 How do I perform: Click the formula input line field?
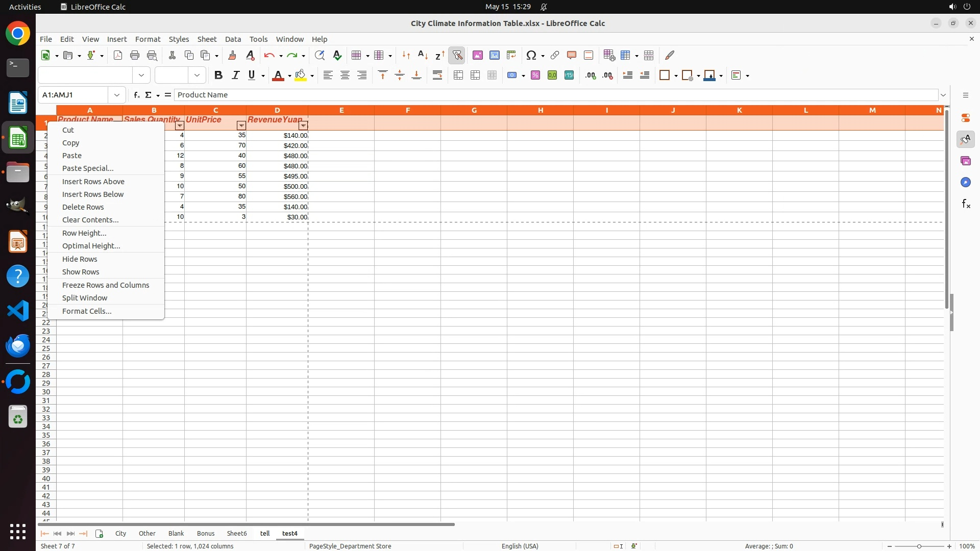(556, 95)
